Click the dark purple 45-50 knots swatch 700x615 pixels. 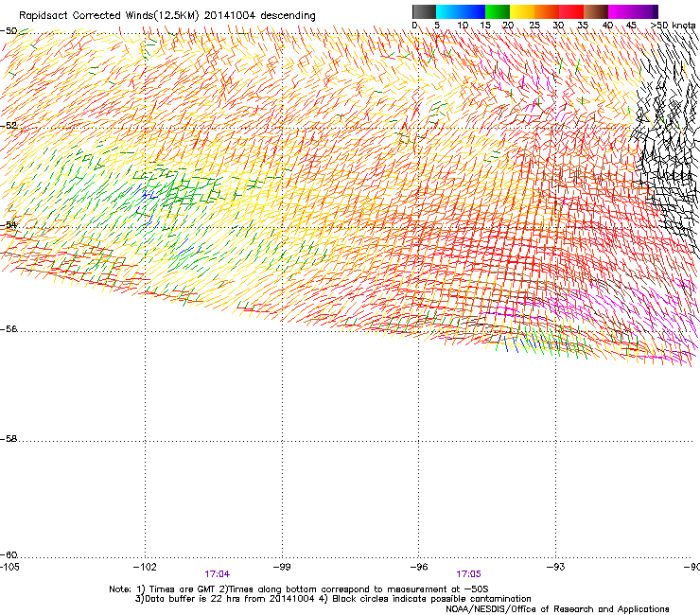[645, 11]
